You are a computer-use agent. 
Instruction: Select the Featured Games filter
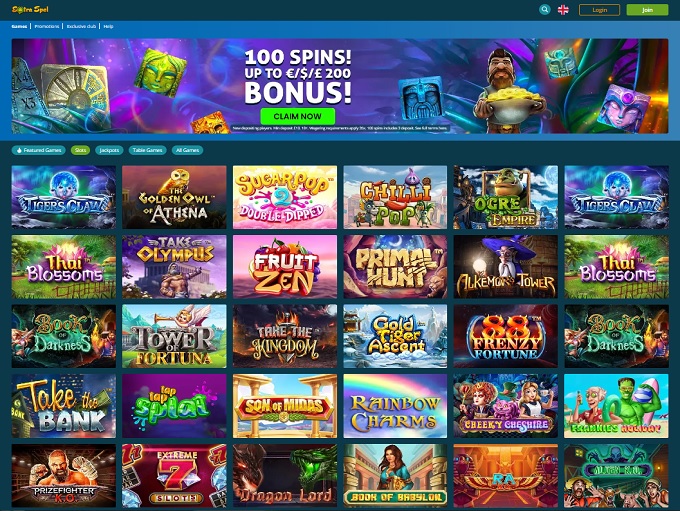point(39,150)
